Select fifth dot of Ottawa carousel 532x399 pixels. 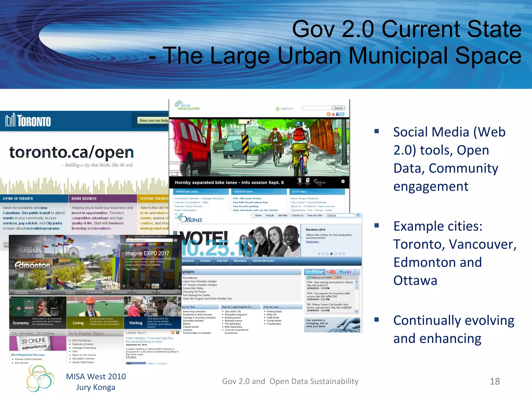tap(340, 254)
